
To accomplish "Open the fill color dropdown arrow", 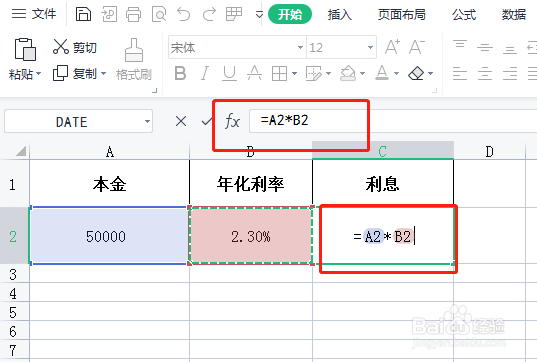I will (362, 73).
